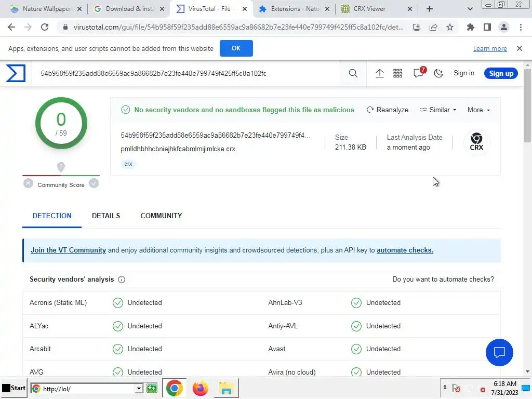Open a new tab plus button
Image resolution: width=532 pixels, height=399 pixels.
tap(430, 9)
